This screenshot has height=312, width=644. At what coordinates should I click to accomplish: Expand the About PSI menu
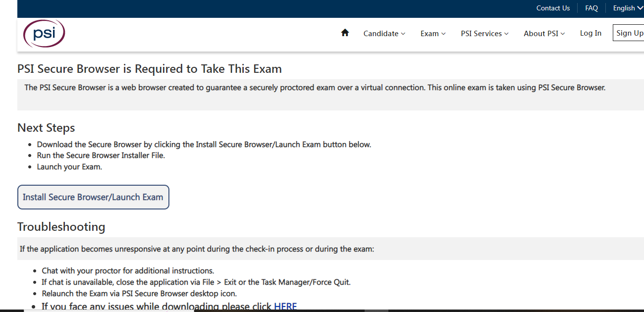click(x=540, y=33)
